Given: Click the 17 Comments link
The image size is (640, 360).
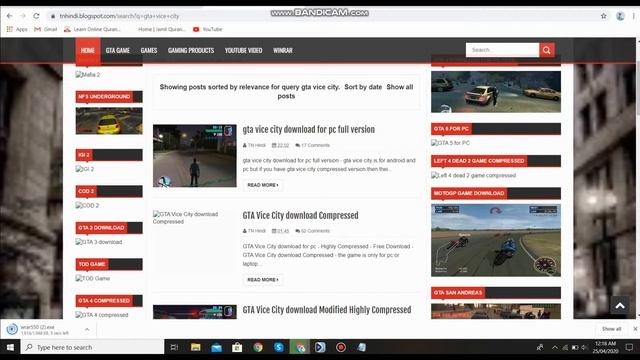Looking at the screenshot, I should coord(313,145).
